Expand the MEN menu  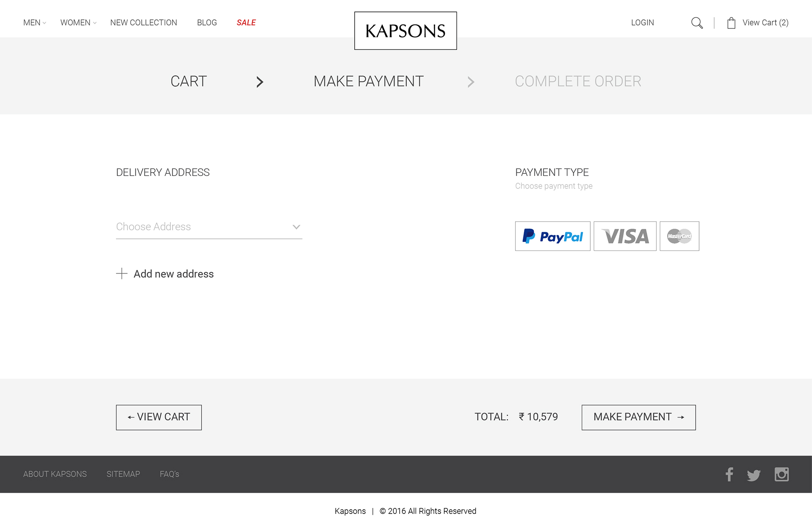(x=34, y=23)
